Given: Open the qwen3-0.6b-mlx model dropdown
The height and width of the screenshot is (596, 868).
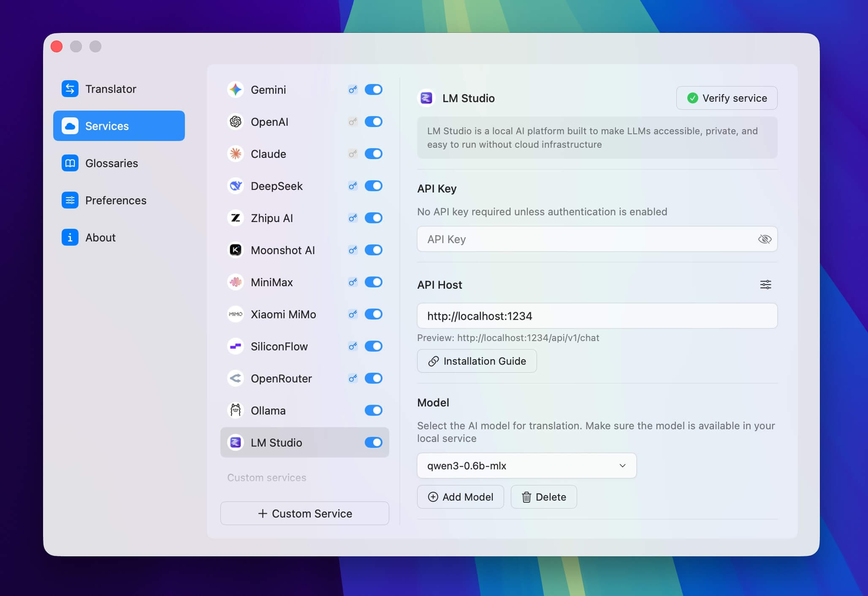Looking at the screenshot, I should point(526,466).
